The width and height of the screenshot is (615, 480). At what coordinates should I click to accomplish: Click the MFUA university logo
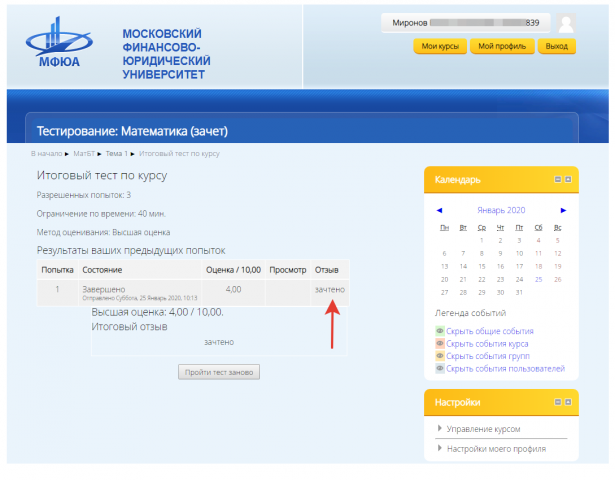click(x=59, y=42)
